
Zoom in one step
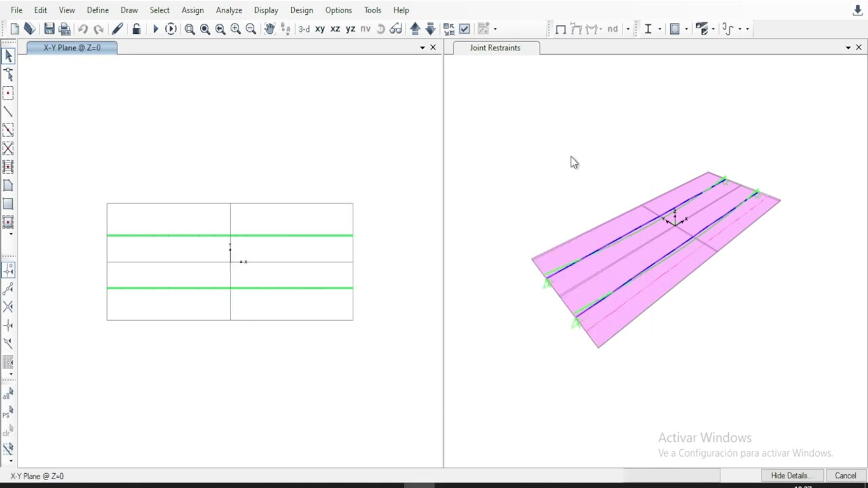pyautogui.click(x=235, y=28)
